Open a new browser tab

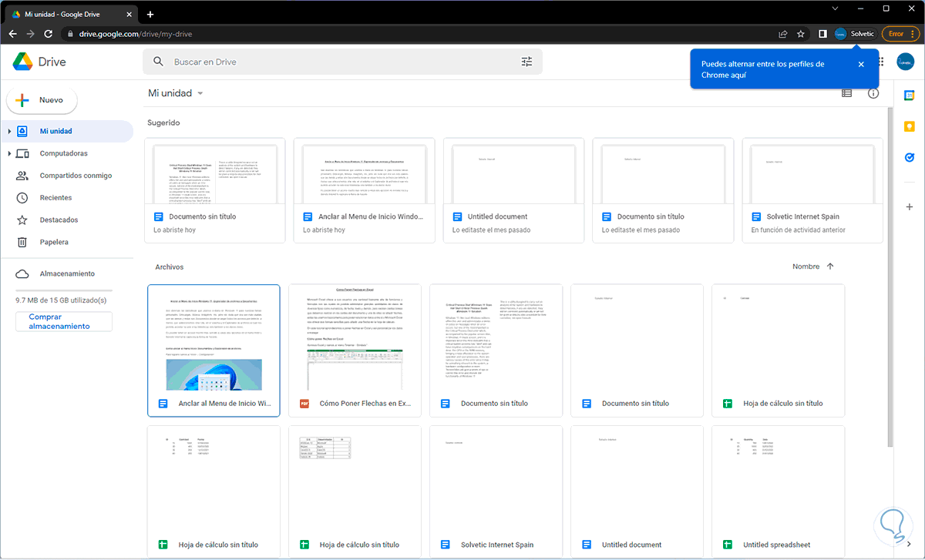150,14
